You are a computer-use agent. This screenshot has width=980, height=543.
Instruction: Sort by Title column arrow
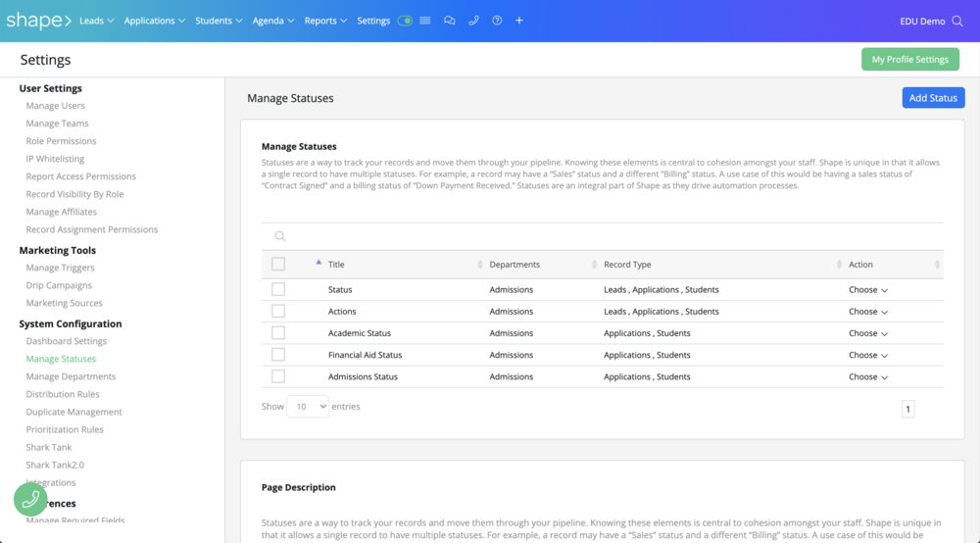318,263
